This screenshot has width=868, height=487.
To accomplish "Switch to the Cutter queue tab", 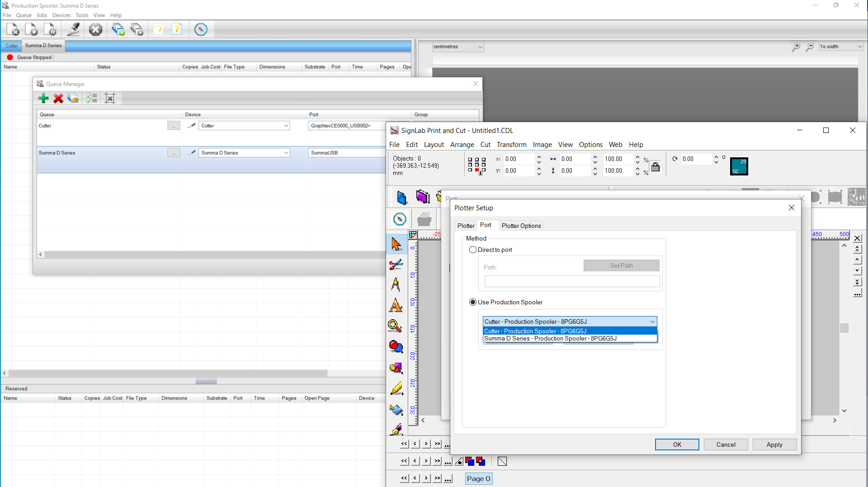I will [x=12, y=46].
